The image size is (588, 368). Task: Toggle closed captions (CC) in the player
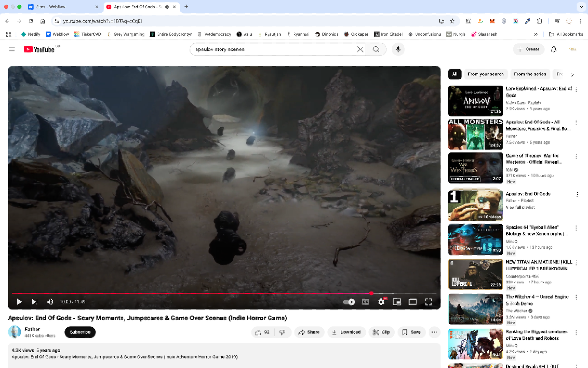pos(366,302)
